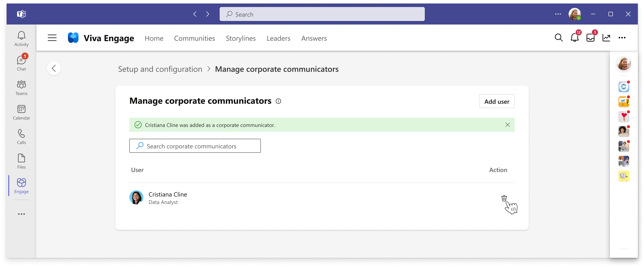Dismiss the Cristiana Cline added notification
The image size is (644, 267).
coord(507,125)
